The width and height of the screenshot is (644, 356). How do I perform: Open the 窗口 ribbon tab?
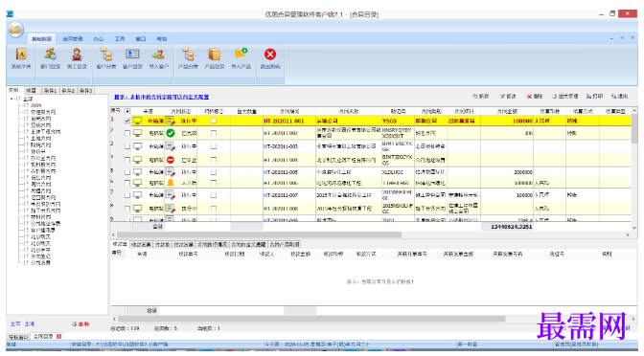[141, 39]
